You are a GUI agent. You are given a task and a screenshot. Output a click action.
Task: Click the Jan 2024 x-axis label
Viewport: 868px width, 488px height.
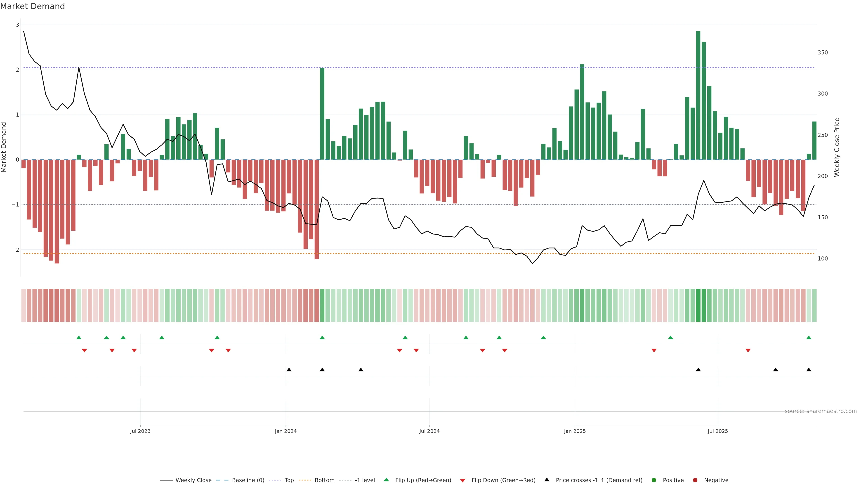[x=285, y=431]
